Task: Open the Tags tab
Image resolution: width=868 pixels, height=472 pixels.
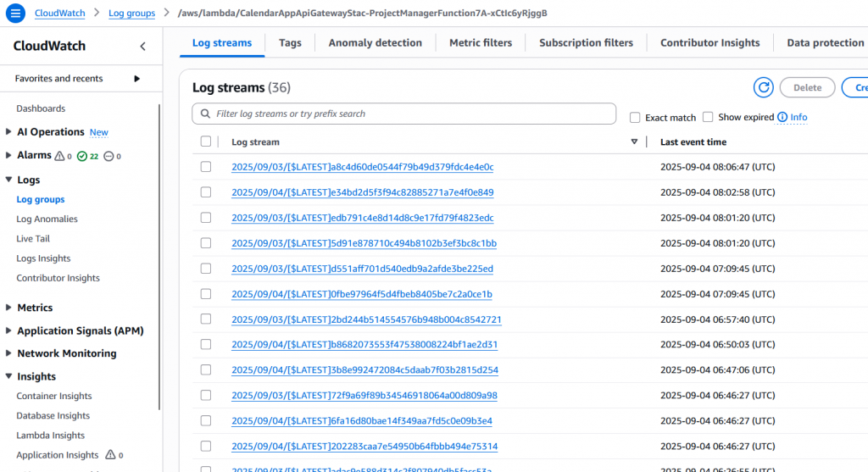Action: pos(290,42)
